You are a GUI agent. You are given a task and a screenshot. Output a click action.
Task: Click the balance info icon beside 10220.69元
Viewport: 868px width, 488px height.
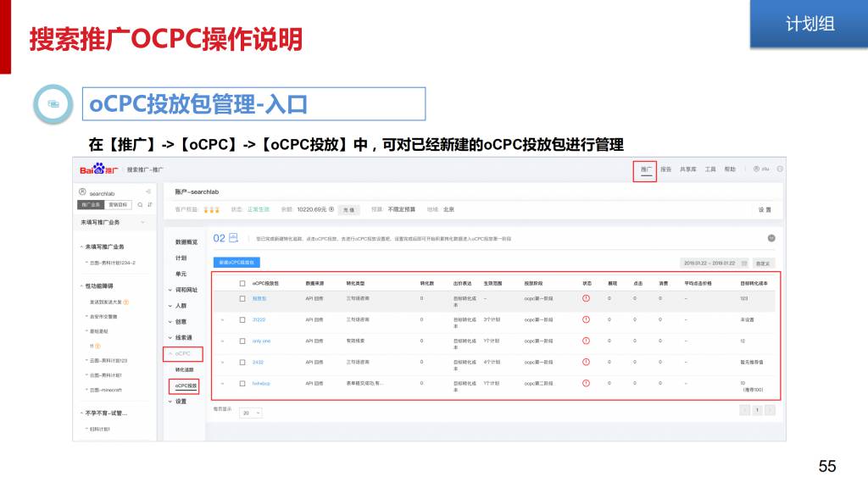[331, 209]
